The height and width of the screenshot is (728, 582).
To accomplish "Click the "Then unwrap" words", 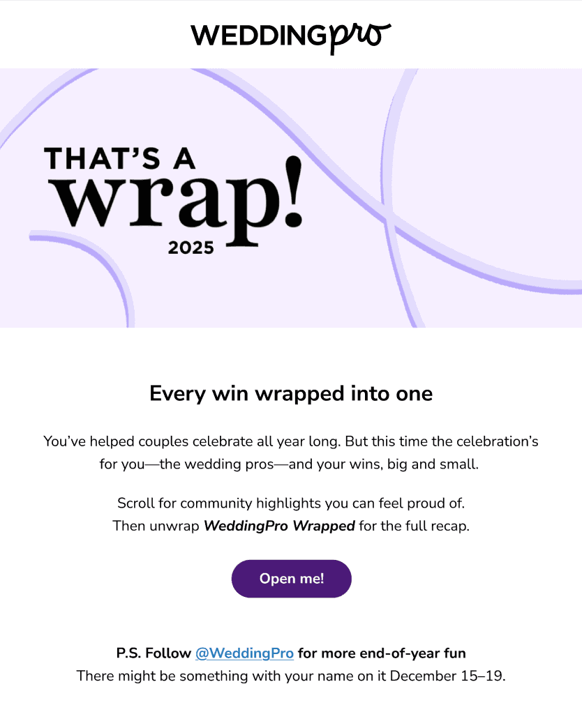I will [x=156, y=526].
